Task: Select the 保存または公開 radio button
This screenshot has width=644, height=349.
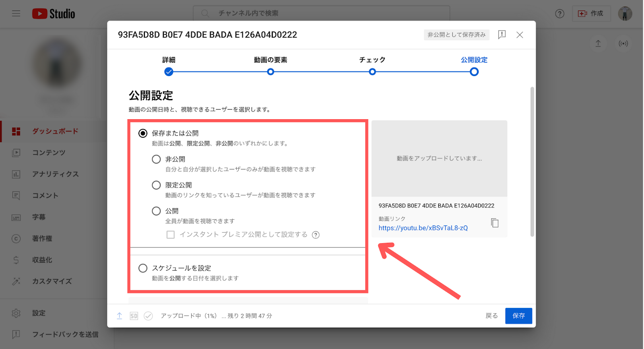Action: 143,133
